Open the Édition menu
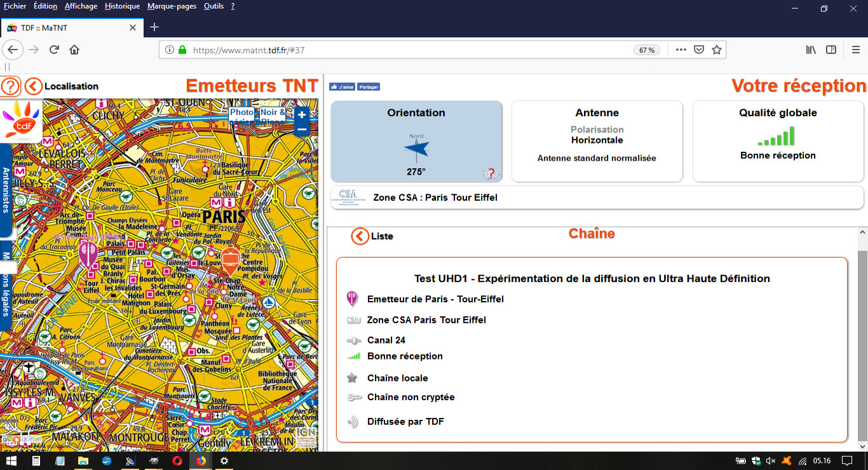The width and height of the screenshot is (868, 470). click(45, 6)
